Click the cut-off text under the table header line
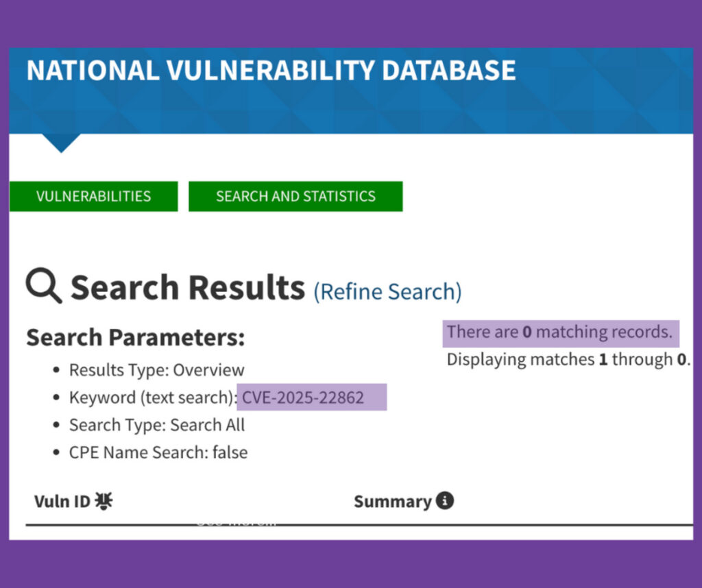 (x=236, y=522)
